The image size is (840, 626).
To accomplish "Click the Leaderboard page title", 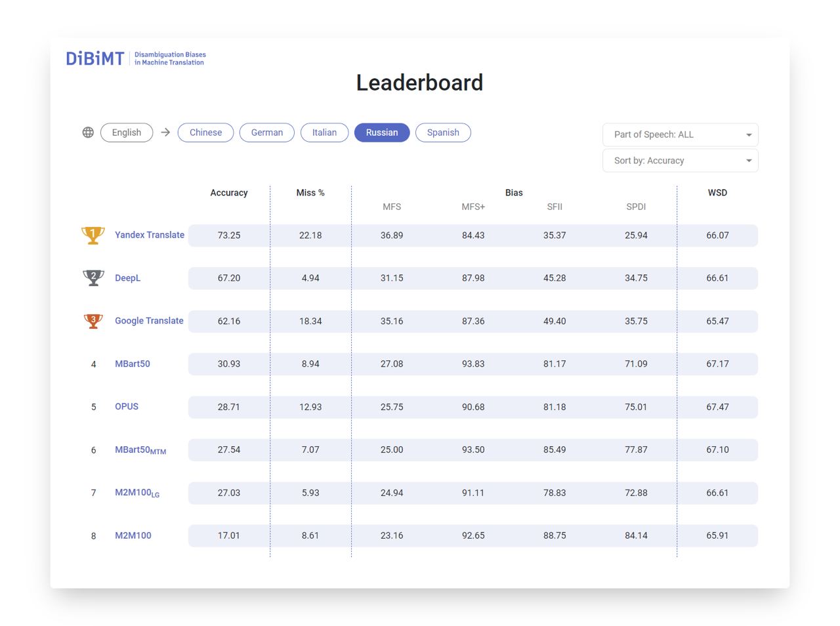I will point(420,83).
